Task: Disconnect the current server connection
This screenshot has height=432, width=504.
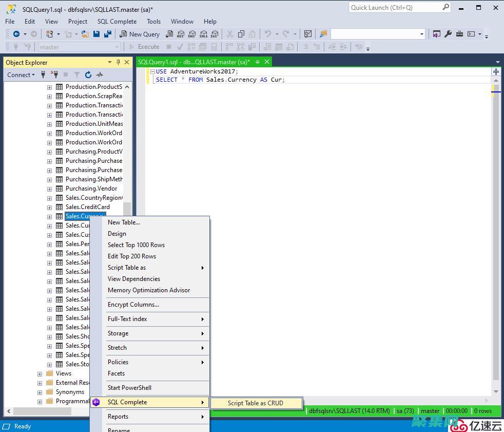Action: (54, 74)
